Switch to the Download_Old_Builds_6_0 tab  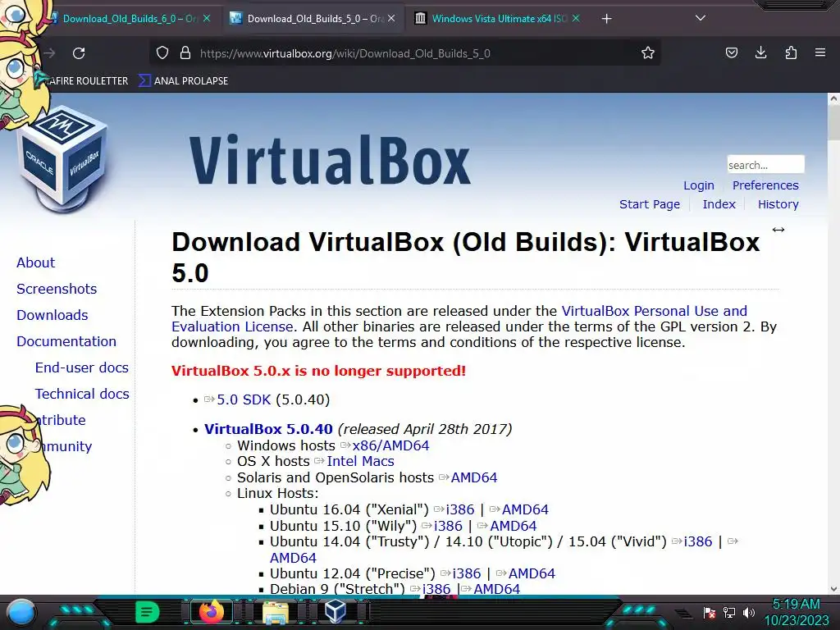[129, 19]
